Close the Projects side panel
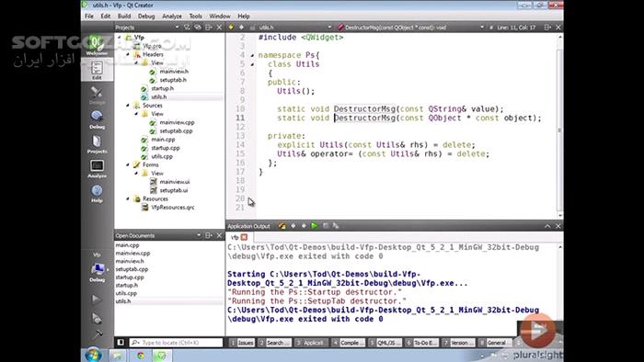The width and height of the screenshot is (644, 362). [219, 27]
